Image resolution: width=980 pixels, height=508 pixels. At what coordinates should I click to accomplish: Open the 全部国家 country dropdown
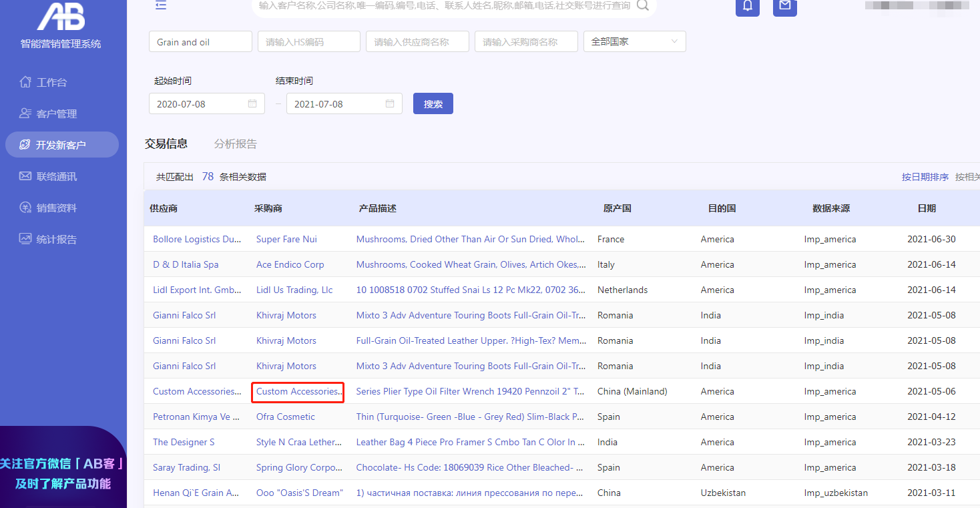point(634,41)
